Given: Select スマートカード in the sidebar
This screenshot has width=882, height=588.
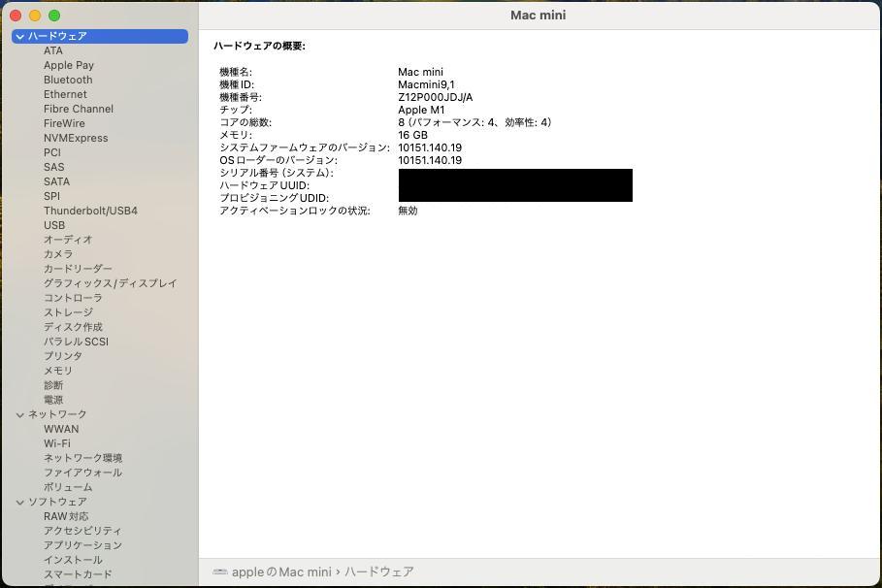Looking at the screenshot, I should (79, 574).
